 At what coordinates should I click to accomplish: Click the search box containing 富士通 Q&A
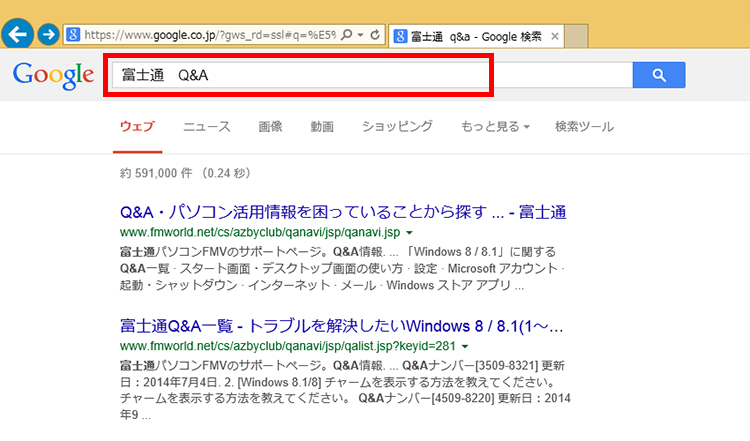coord(298,75)
